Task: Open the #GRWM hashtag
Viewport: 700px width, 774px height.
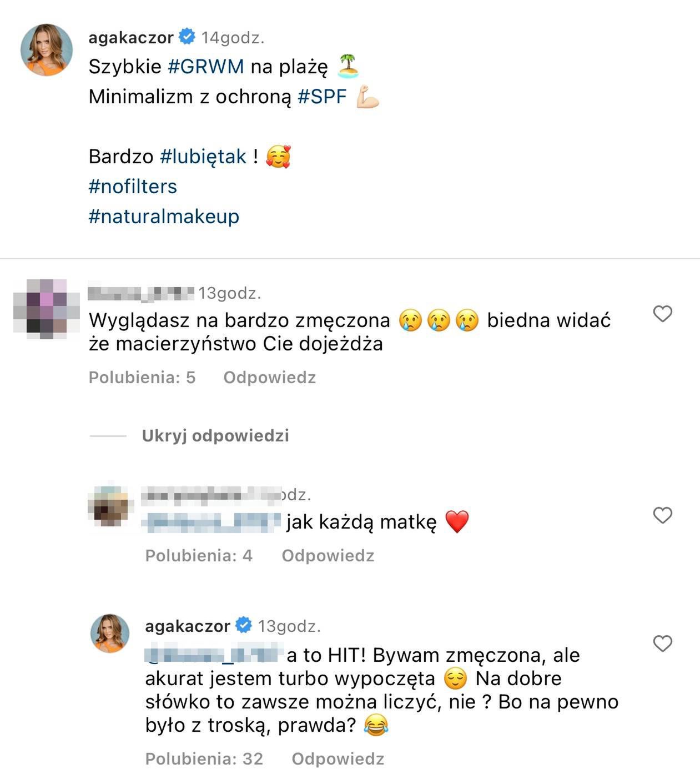Action: [x=205, y=67]
